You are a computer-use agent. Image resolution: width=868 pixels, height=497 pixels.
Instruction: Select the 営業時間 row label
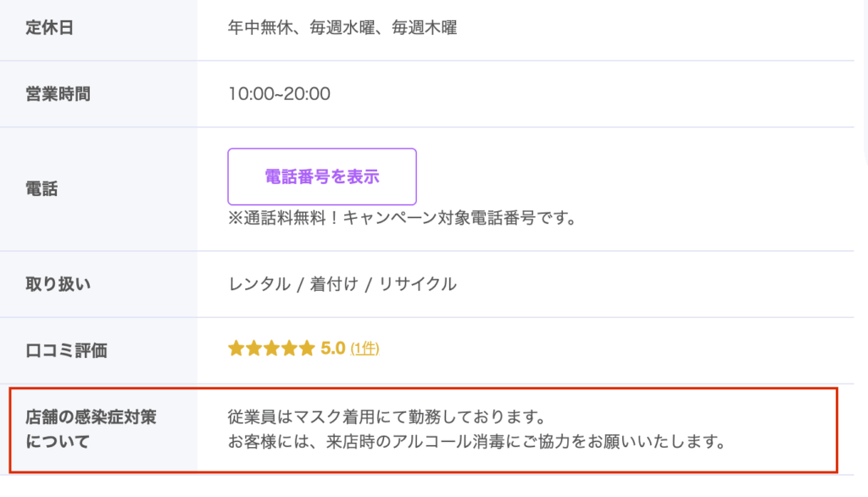coord(58,93)
